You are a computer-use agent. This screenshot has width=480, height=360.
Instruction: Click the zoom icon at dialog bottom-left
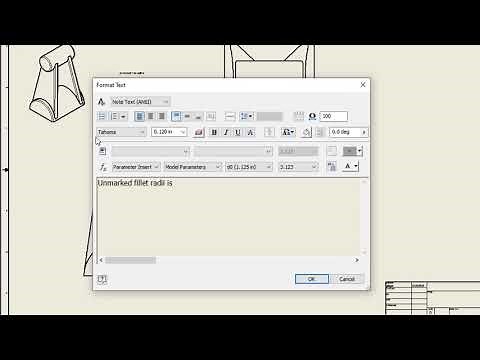click(x=102, y=279)
